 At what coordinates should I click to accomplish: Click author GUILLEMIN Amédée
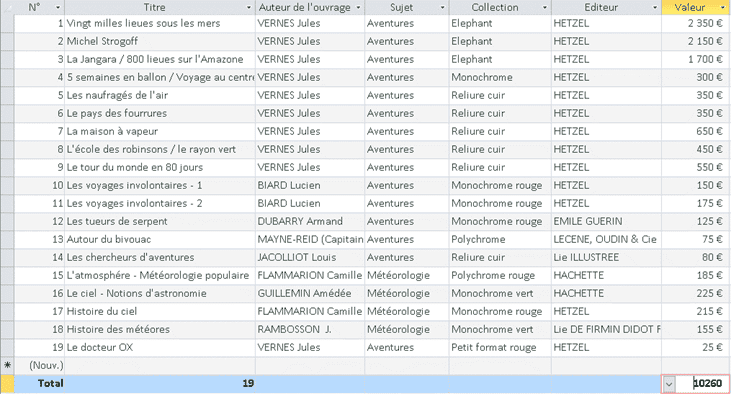[304, 293]
